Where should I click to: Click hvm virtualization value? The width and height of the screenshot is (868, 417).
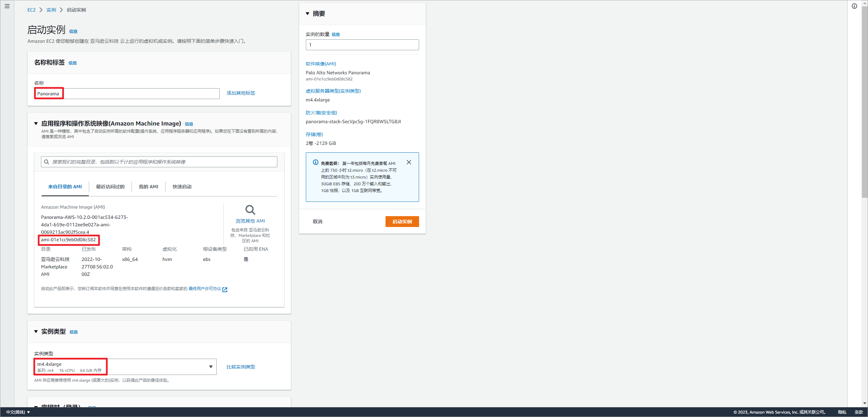click(x=167, y=259)
